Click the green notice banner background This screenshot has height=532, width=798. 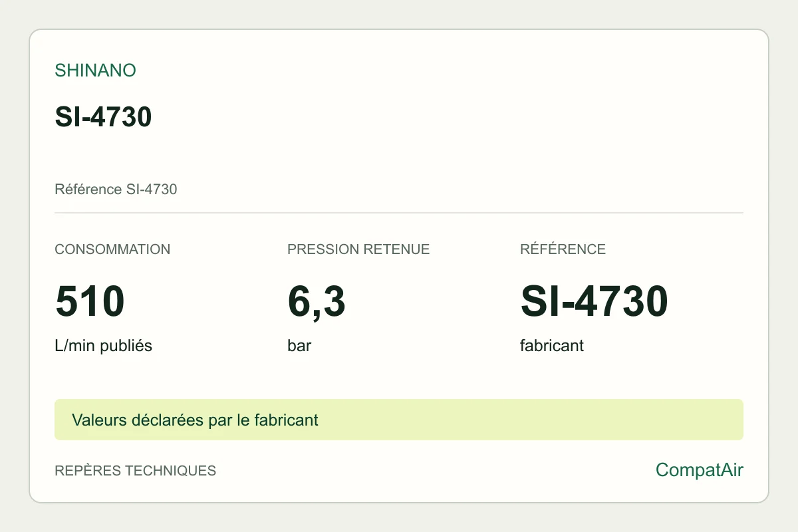532,420
